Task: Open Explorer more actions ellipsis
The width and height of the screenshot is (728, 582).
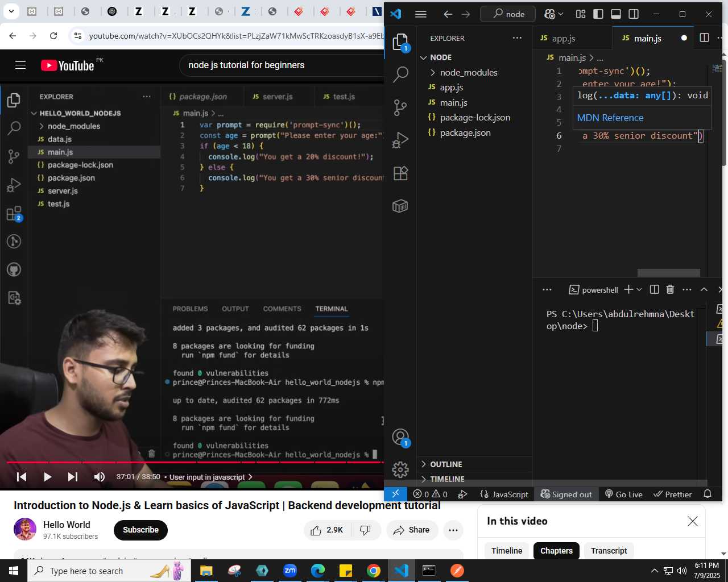Action: [x=517, y=38]
